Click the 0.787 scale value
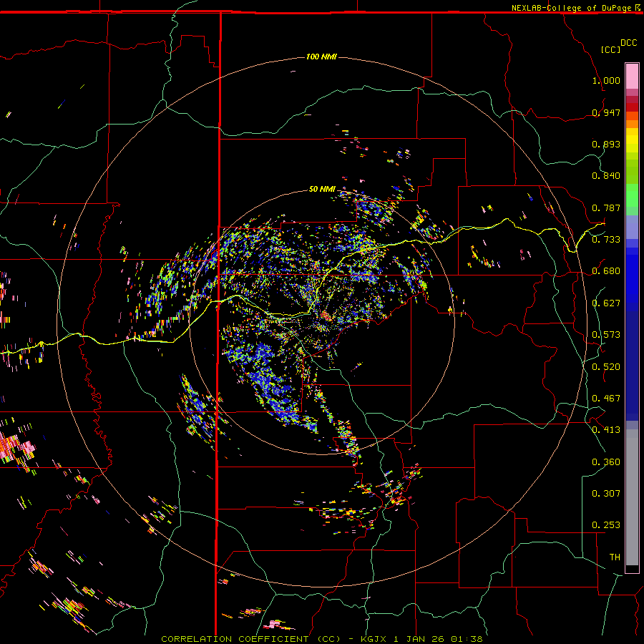The width and height of the screenshot is (644, 644). point(606,208)
